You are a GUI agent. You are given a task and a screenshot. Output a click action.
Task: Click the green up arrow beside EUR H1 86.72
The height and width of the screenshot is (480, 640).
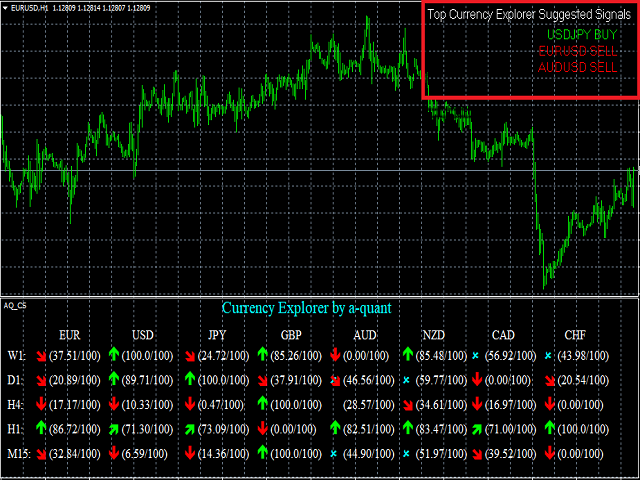[x=41, y=428]
